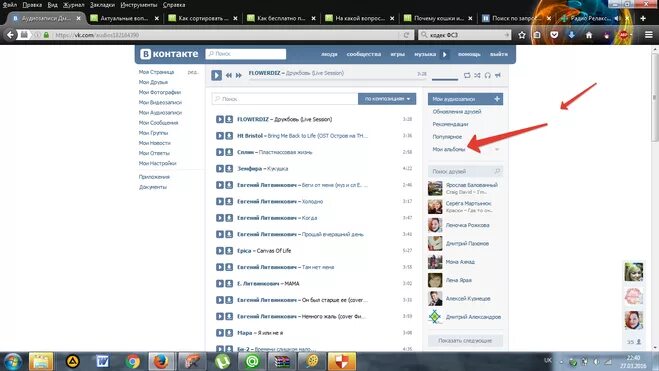Open Firefox downloads arrow icon

point(572,35)
